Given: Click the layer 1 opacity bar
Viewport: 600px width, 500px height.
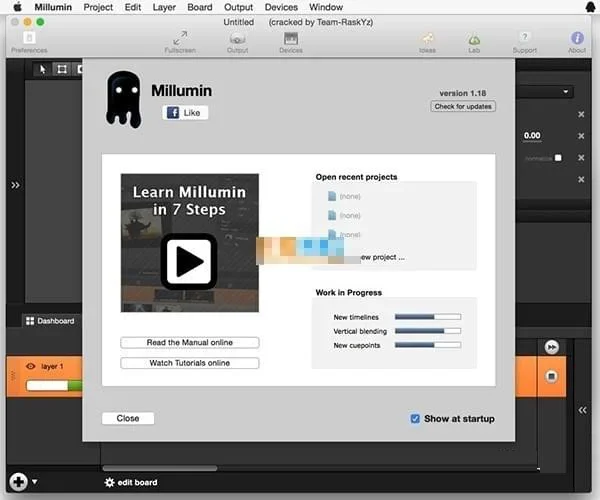Looking at the screenshot, I should pos(54,386).
